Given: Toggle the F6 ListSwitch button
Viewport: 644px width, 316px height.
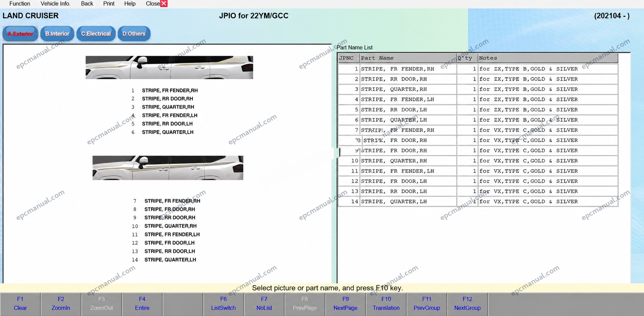Looking at the screenshot, I should tap(223, 304).
